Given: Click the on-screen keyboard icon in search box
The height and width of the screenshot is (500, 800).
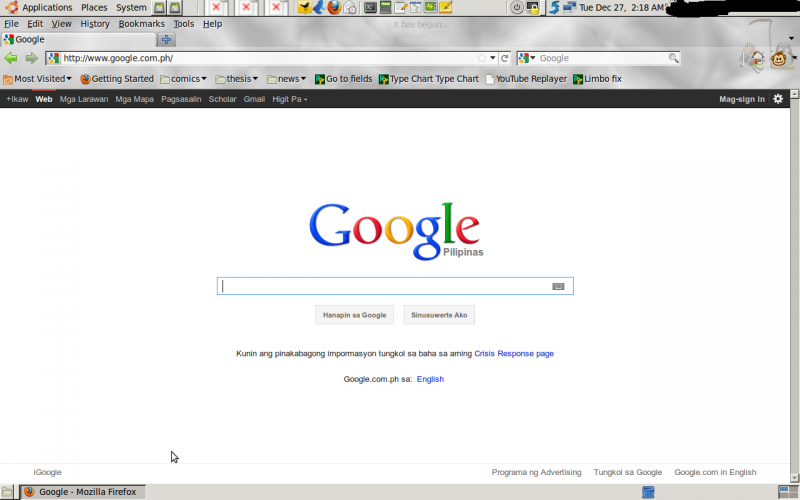Looking at the screenshot, I should click(558, 286).
